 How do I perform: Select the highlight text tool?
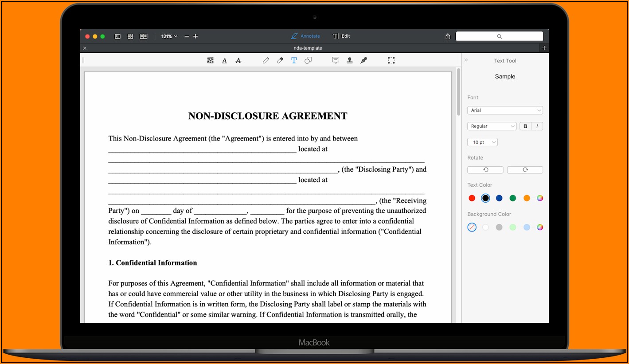point(210,60)
